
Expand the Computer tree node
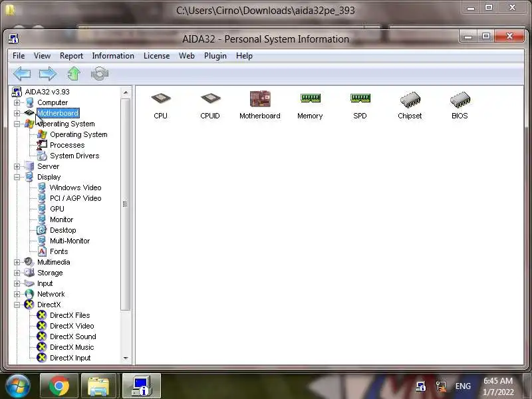(17, 102)
